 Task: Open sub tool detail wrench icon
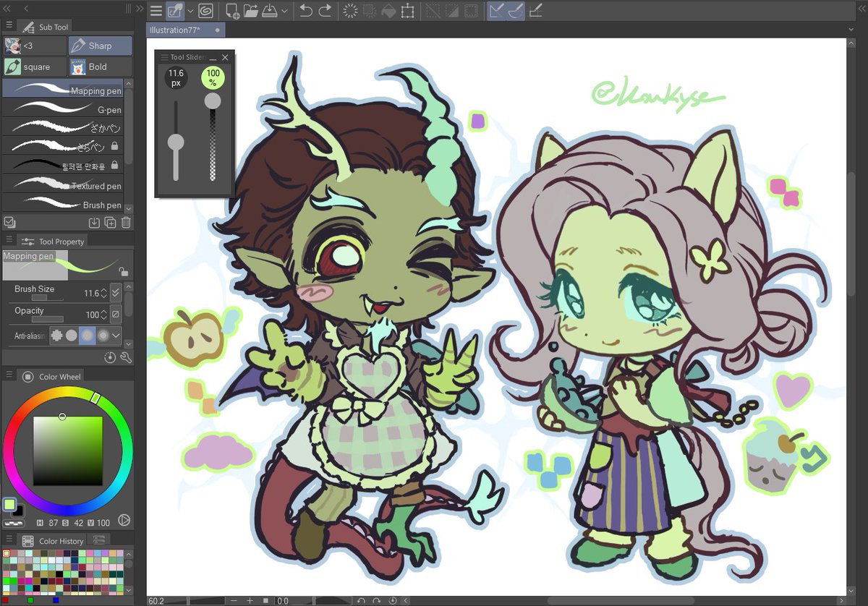click(x=126, y=357)
